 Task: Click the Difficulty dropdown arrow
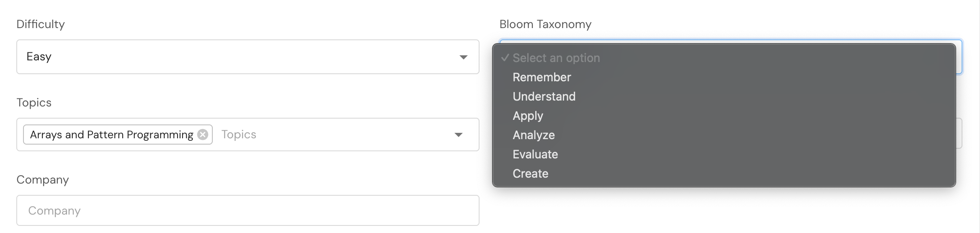click(x=463, y=57)
